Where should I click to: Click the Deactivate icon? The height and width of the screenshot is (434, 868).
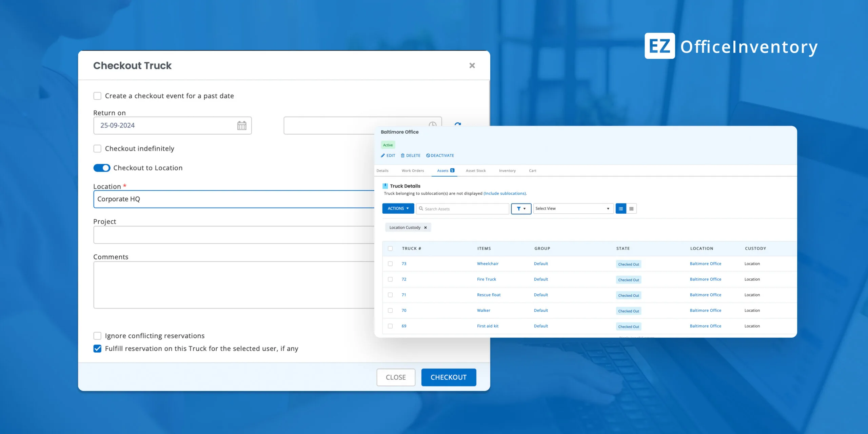(x=428, y=156)
